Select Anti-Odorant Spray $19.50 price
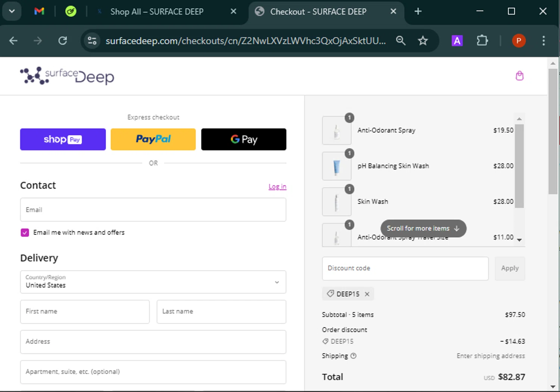This screenshot has width=560, height=392. pos(503,131)
